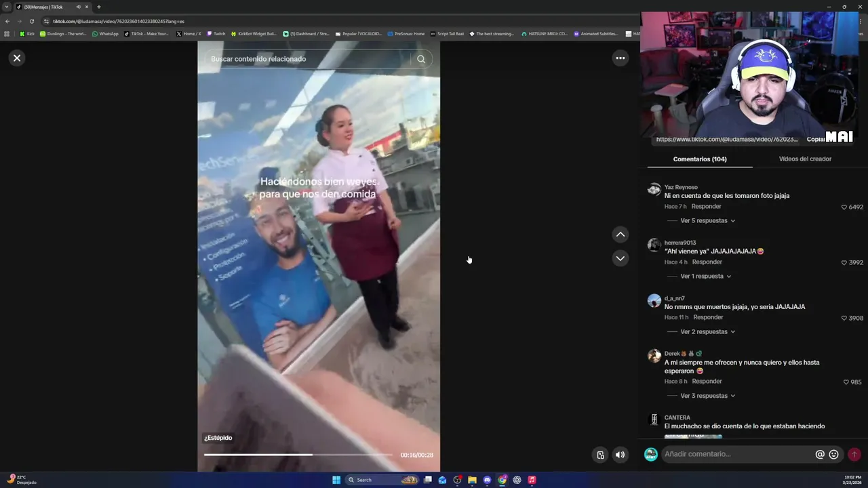The height and width of the screenshot is (488, 868).
Task: Click the '¿Estúpido' caption on the video
Action: (218, 438)
